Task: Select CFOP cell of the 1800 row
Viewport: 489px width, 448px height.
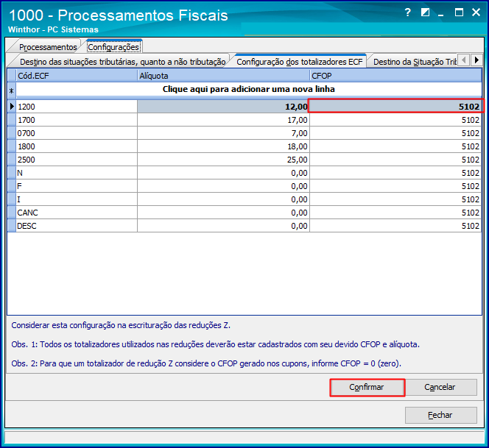Action: (x=395, y=146)
